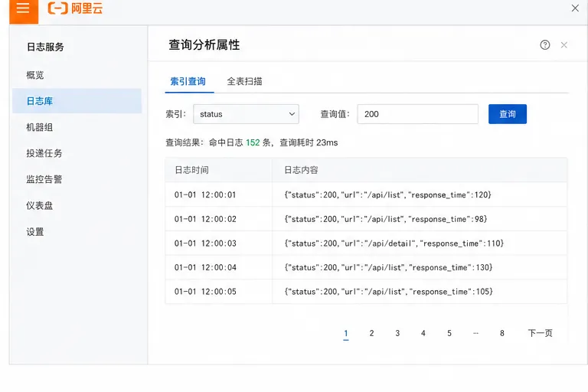Go to page 2 in pagination
The height and width of the screenshot is (392, 588).
(371, 333)
